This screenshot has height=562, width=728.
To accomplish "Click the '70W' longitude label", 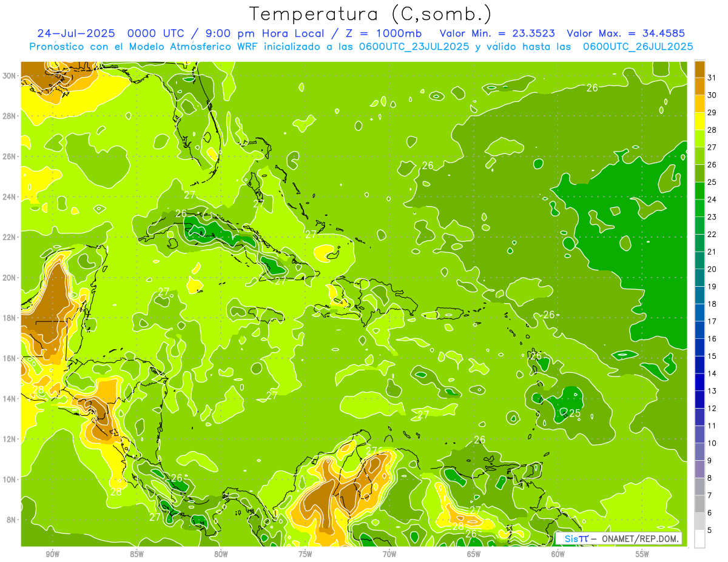I will 389,554.
